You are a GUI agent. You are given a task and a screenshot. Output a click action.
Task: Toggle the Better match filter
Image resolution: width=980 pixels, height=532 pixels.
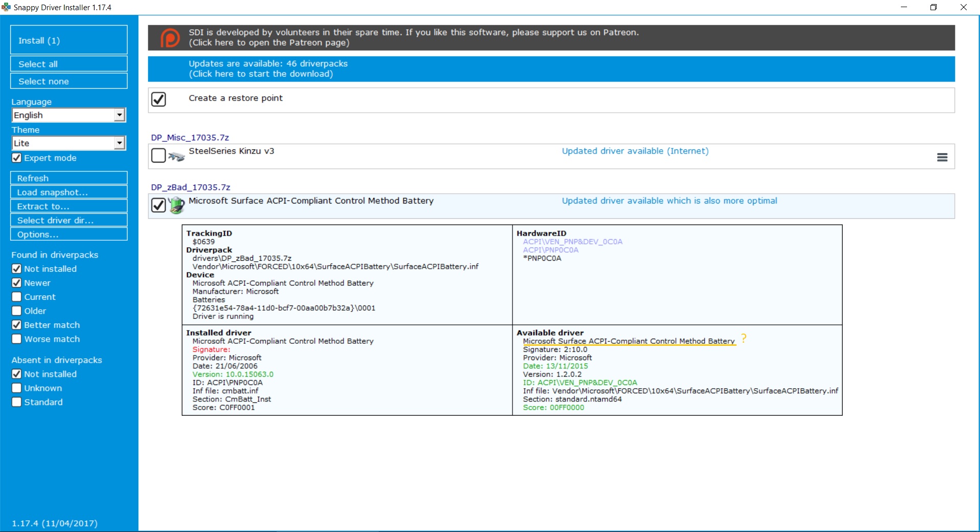tap(17, 325)
